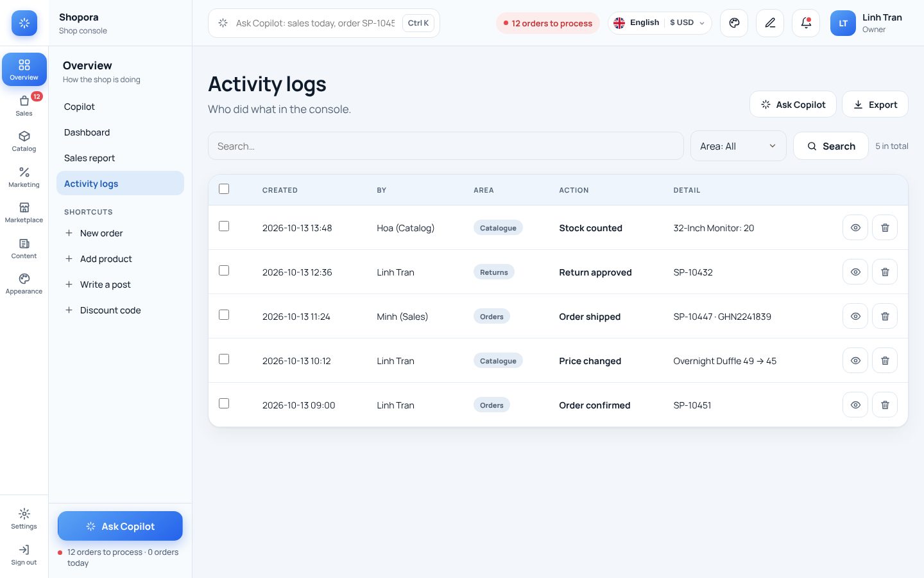Click the Search button beside the area filter
Viewport: 924px width, 578px height.
click(x=831, y=146)
